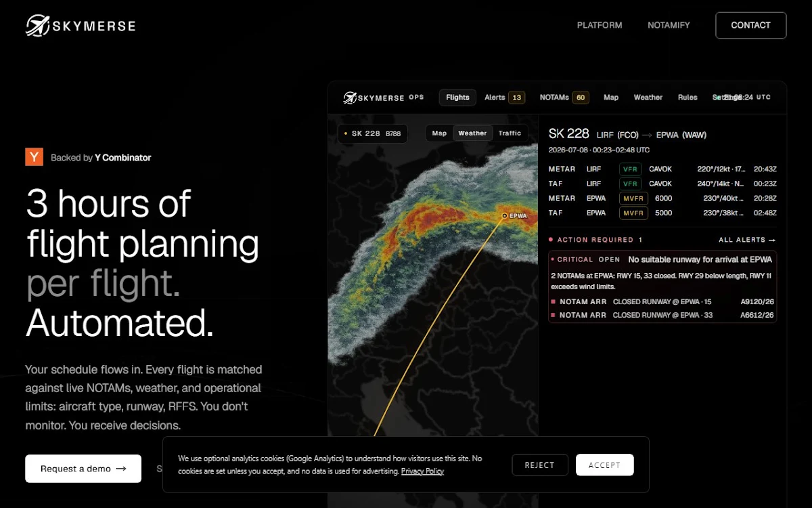Image resolution: width=812 pixels, height=508 pixels.
Task: Select the Traffic layer toggle option
Action: [510, 133]
